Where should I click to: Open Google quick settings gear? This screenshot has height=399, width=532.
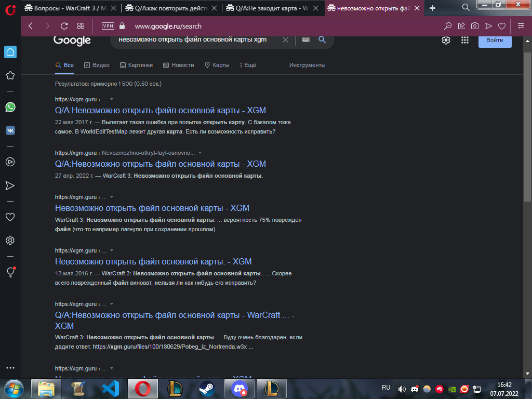pos(446,40)
